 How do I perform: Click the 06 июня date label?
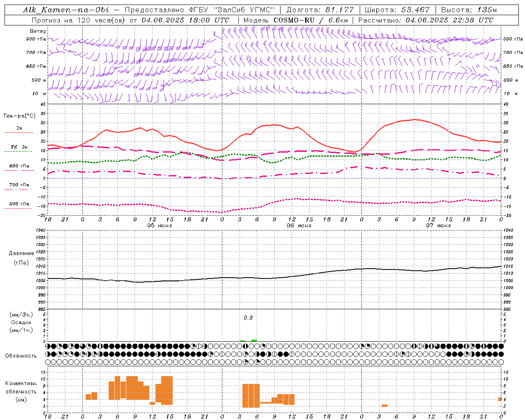(299, 226)
